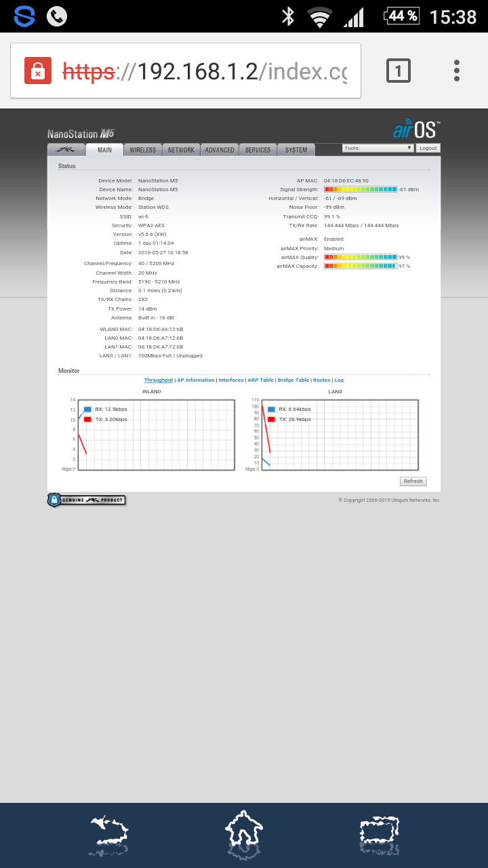Screen dimensions: 488x868
Task: Tap the battery 44% indicator
Action: click(x=402, y=16)
